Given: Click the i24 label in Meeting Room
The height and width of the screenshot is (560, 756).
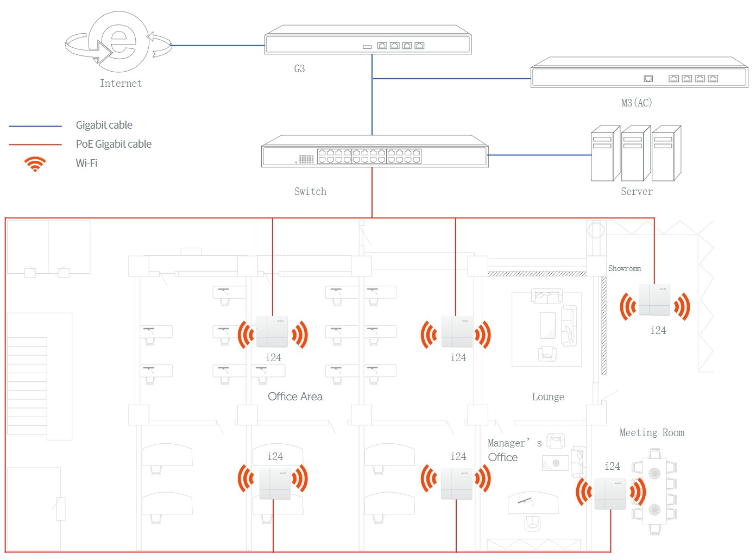Looking at the screenshot, I should tap(612, 467).
